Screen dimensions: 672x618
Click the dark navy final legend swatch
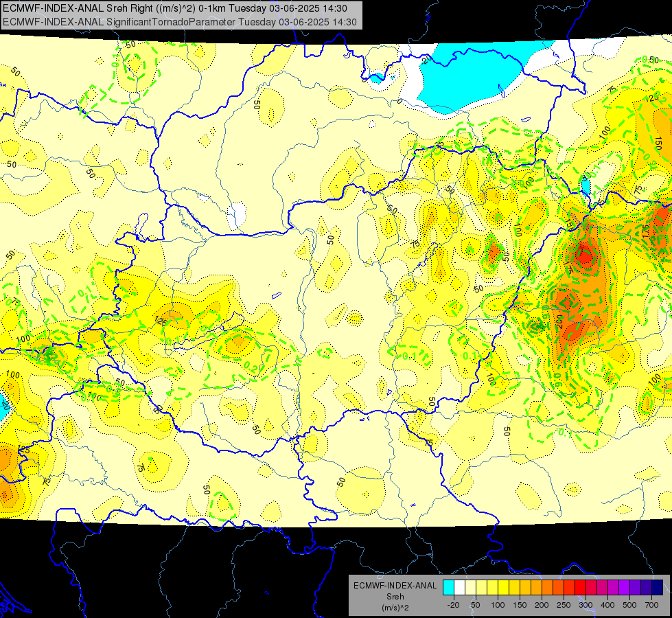(x=658, y=587)
